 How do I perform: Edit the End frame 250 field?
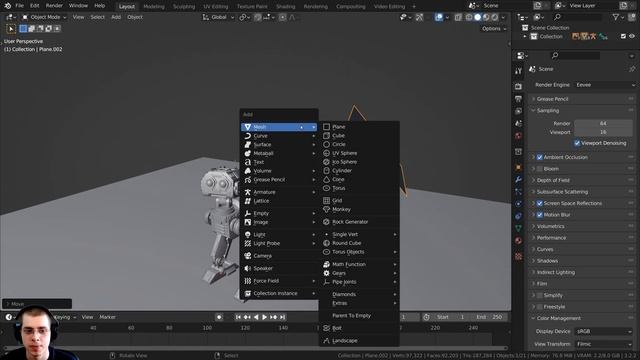tap(489, 317)
